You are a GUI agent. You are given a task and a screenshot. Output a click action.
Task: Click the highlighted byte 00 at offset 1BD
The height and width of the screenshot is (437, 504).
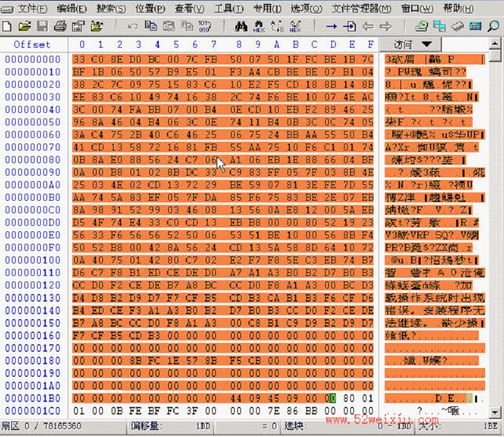[x=330, y=398]
